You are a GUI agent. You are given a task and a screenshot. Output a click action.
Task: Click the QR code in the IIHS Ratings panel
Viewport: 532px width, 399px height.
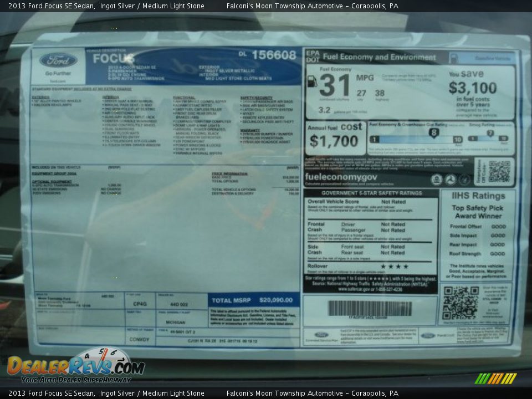[x=462, y=301]
